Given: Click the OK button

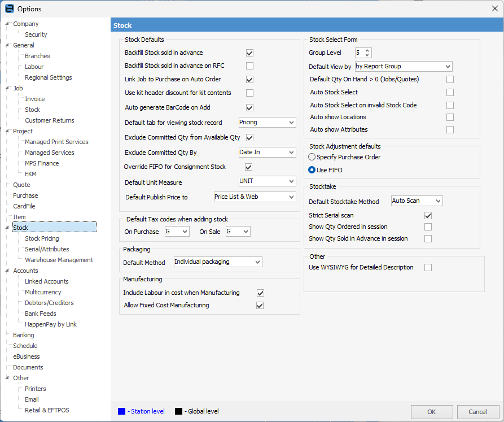Looking at the screenshot, I should (431, 412).
